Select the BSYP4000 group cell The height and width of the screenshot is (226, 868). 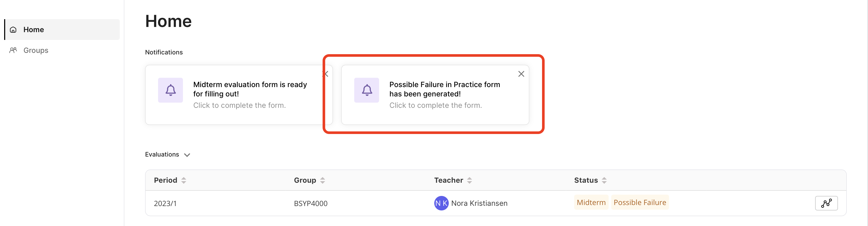[x=310, y=203]
